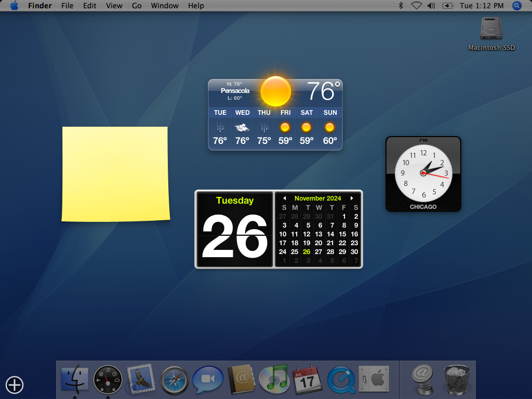Launch QuickTime Player from the Dock
Image resolution: width=532 pixels, height=399 pixels.
point(341,380)
